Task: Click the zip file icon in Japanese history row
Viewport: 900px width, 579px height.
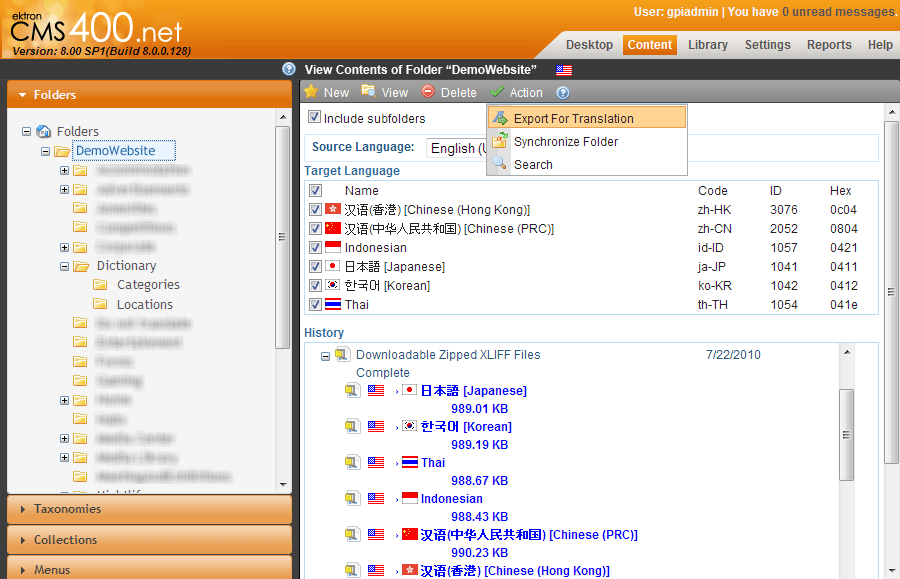Action: (352, 391)
